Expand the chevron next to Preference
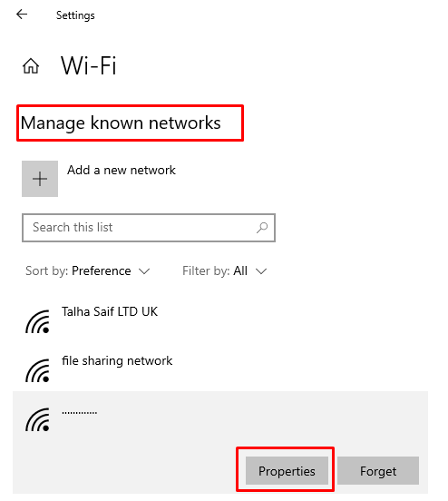Viewport: 448px width, 501px height. [144, 271]
